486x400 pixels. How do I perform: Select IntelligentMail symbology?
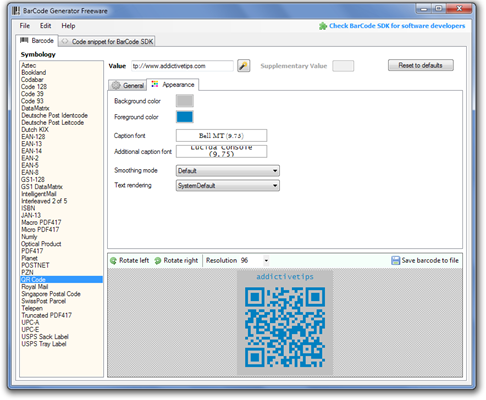tap(39, 194)
